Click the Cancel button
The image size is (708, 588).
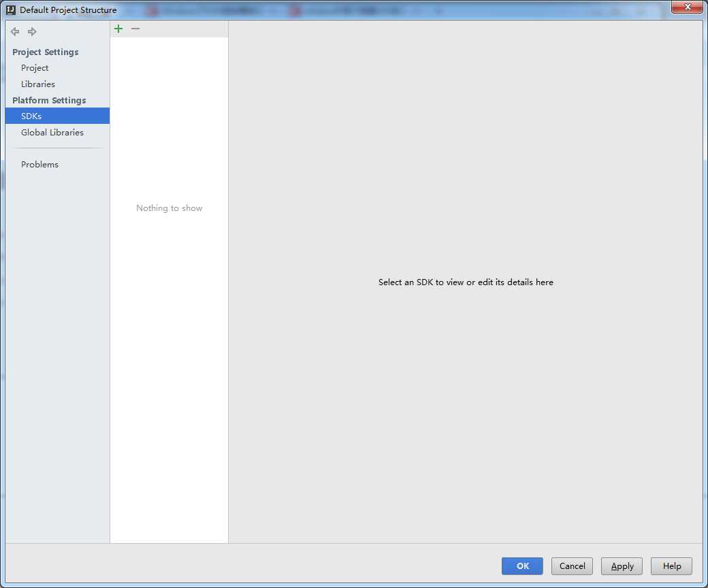[572, 566]
